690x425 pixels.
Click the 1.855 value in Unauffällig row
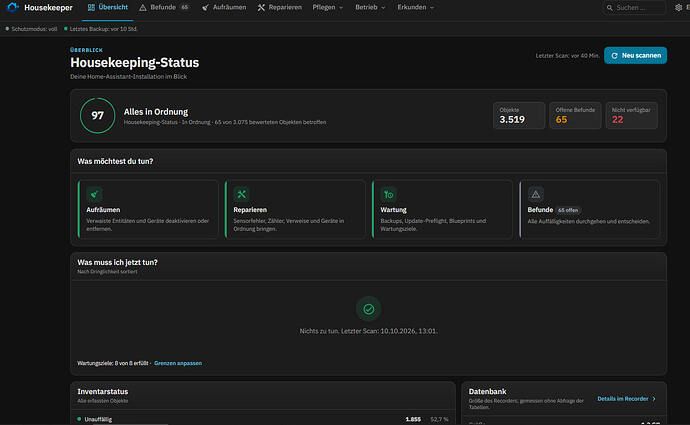pos(413,419)
